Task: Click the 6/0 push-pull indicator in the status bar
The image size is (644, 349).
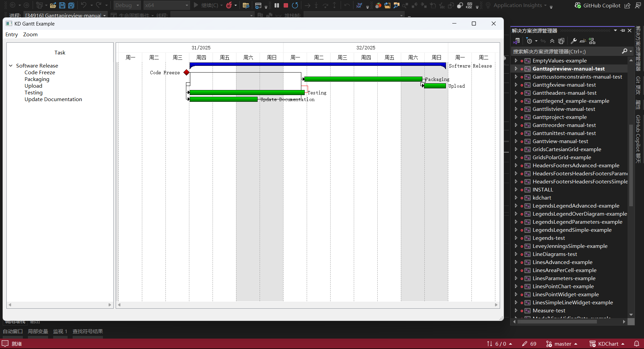Action: pyautogui.click(x=499, y=344)
